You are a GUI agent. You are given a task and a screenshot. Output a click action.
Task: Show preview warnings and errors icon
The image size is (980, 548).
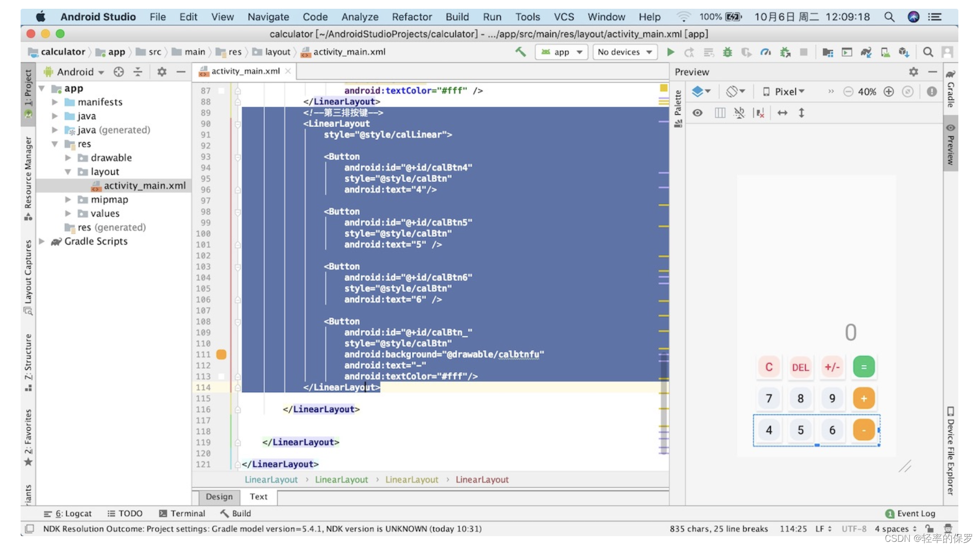point(932,92)
